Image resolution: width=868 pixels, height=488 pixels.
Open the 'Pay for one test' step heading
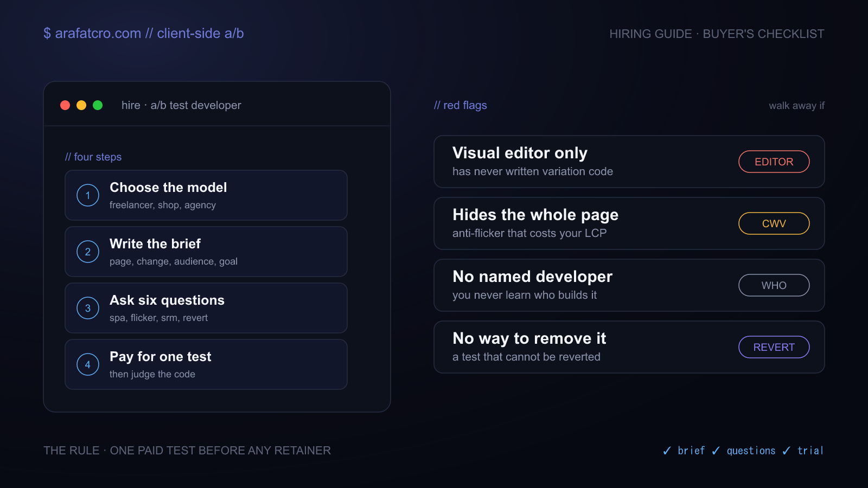coord(161,357)
